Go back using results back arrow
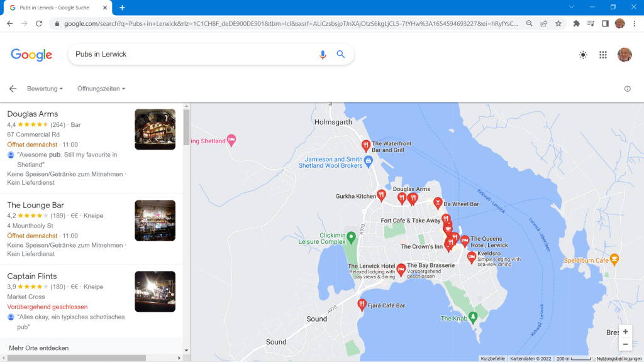 click(x=13, y=89)
